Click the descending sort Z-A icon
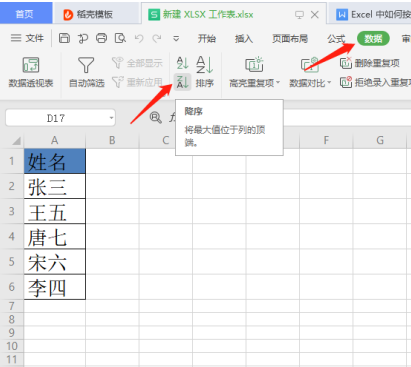The width and height of the screenshot is (411, 367). (x=182, y=82)
